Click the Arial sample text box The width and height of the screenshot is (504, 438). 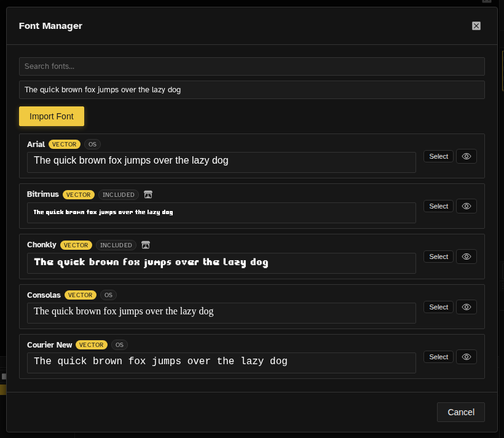click(x=221, y=162)
